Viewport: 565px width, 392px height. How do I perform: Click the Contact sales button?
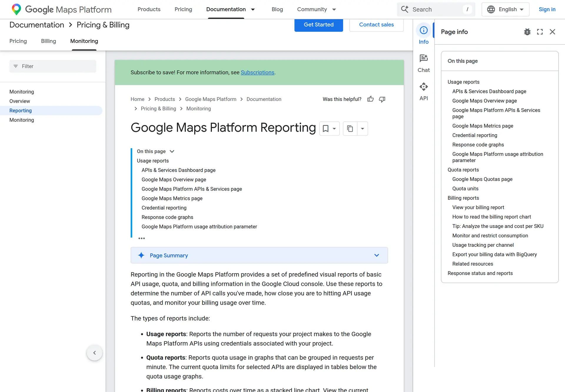tap(376, 25)
